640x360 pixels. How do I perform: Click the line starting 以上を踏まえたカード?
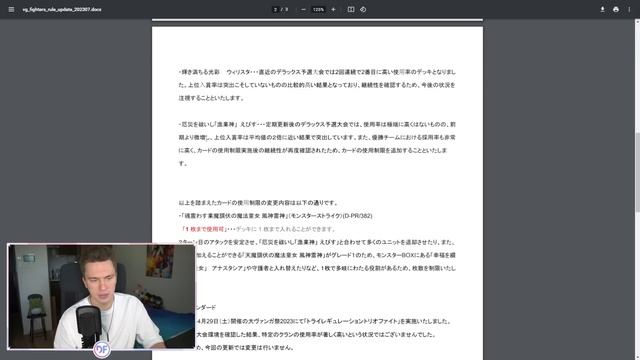[x=258, y=203]
